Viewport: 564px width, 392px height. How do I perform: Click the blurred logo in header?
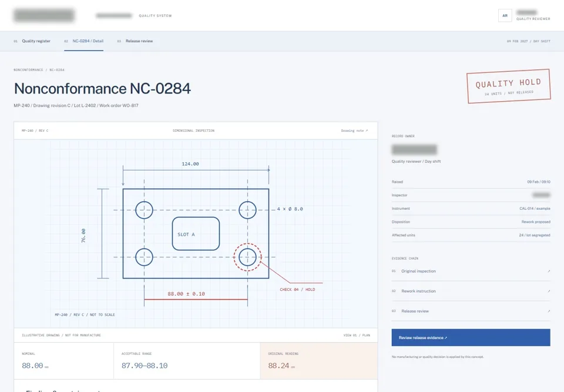click(x=44, y=15)
